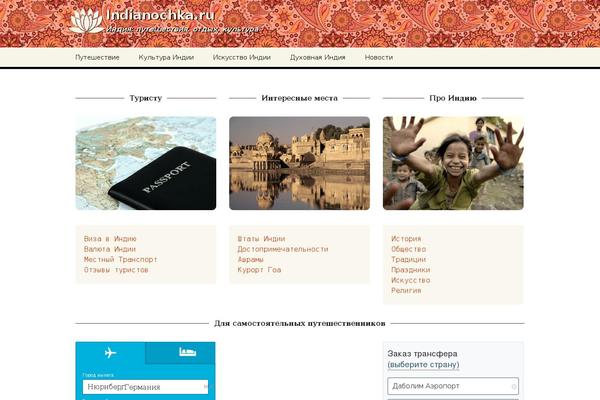Image resolution: width=600 pixels, height=400 pixels.
Task: Click the departure city field with Нюрнберг
Action: (x=145, y=387)
